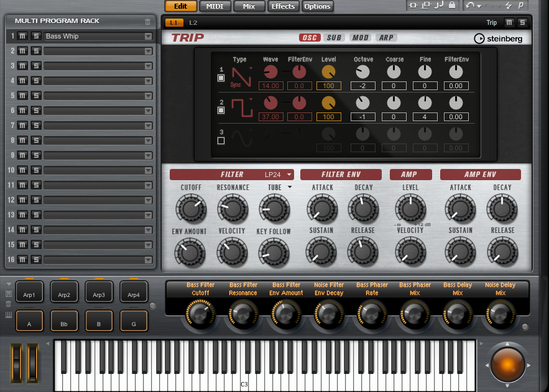Show the SUB page
This screenshot has height=392, width=549.
pos(334,37)
